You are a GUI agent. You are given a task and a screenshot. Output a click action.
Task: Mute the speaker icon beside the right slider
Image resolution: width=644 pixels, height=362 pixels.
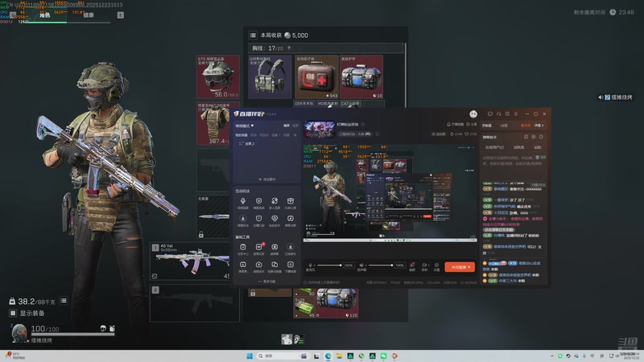pyautogui.click(x=361, y=265)
